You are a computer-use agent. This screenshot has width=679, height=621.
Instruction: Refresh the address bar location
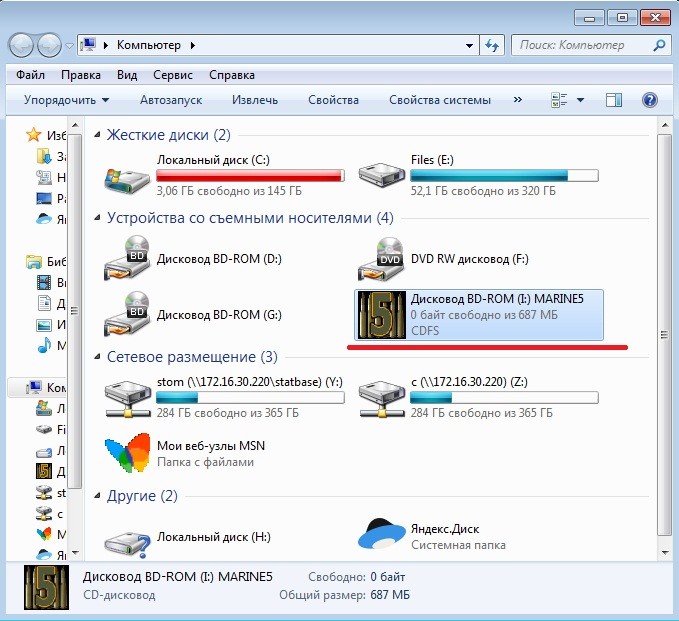coord(492,45)
